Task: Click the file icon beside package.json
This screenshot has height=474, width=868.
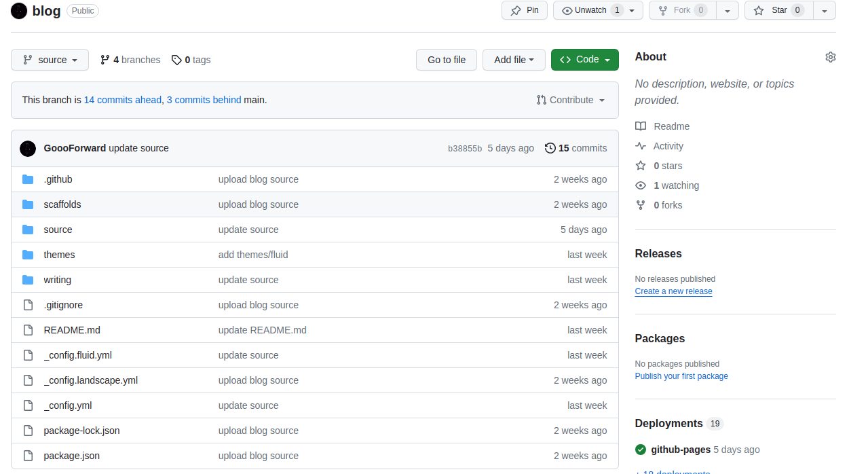Action: coord(28,456)
